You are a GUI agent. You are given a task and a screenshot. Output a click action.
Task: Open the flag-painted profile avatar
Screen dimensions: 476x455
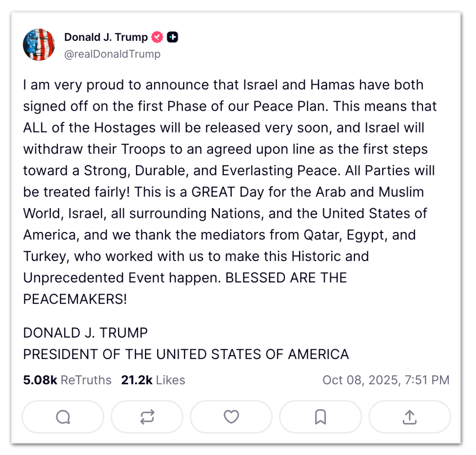39,45
